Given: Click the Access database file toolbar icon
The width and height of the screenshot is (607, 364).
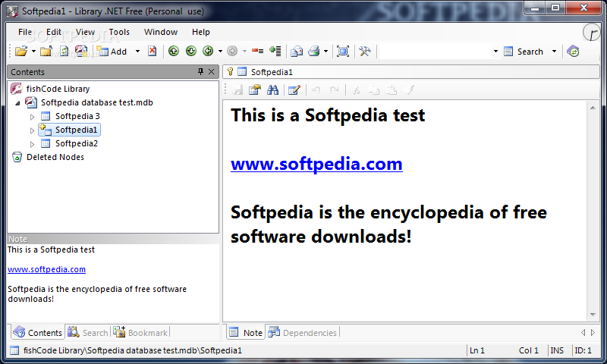Looking at the screenshot, I should coord(81,51).
